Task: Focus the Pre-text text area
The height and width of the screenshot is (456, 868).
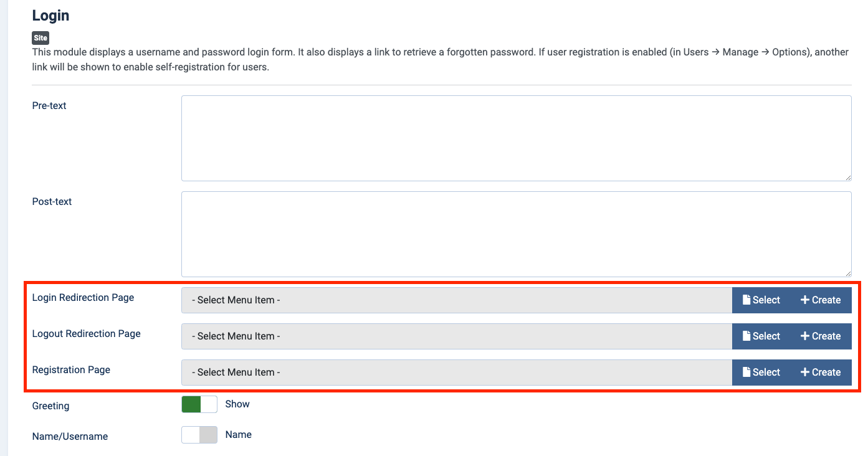Action: tap(516, 138)
